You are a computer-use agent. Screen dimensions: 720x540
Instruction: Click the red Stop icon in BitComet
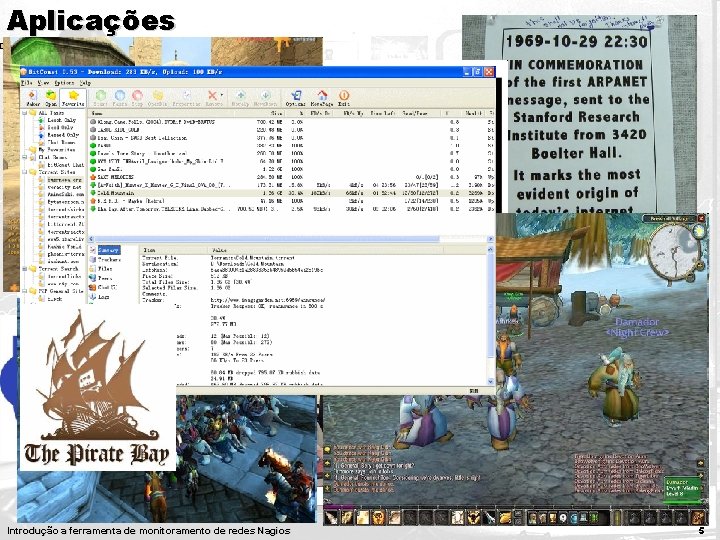[137, 98]
